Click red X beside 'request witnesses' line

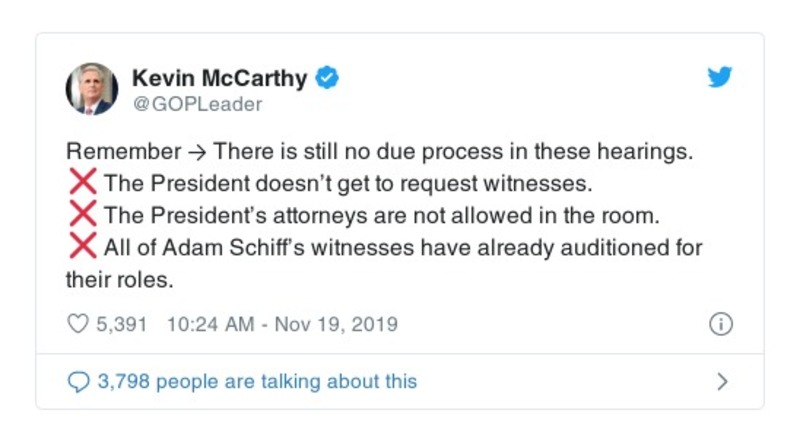(x=82, y=183)
